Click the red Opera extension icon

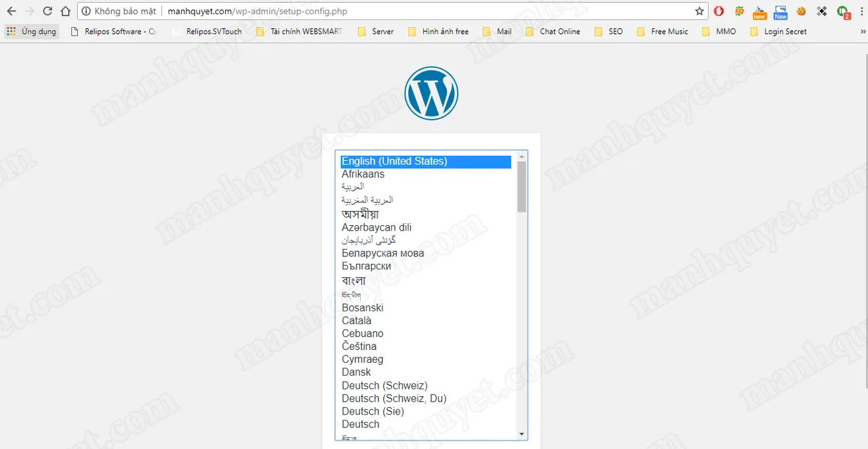pyautogui.click(x=719, y=11)
